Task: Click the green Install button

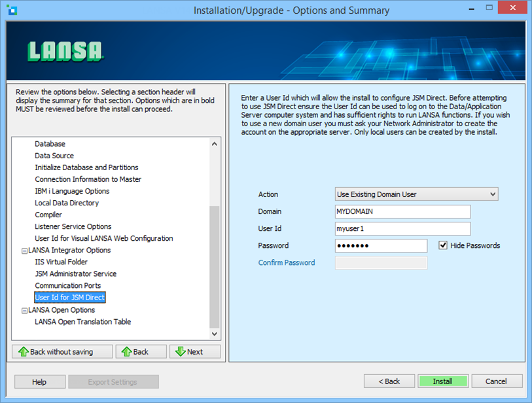Action: tap(443, 381)
